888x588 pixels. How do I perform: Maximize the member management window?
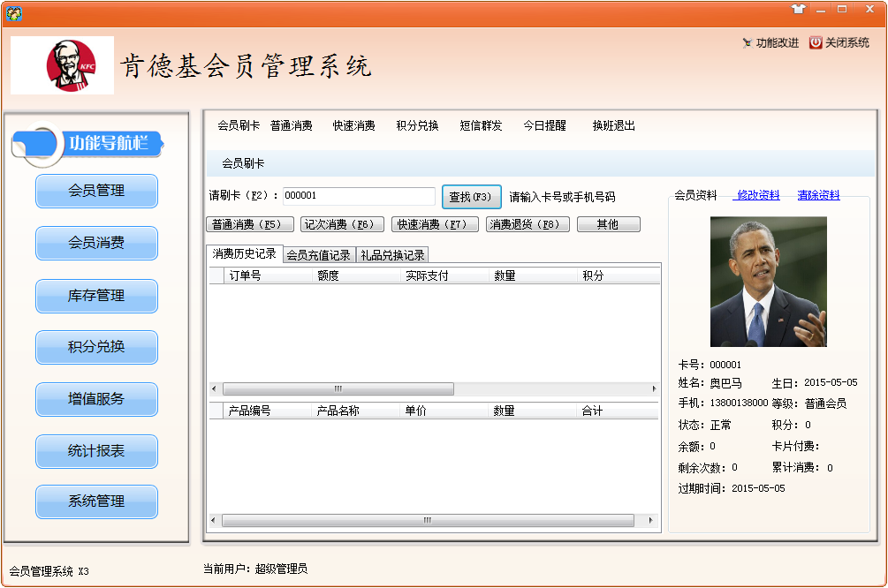tap(842, 9)
